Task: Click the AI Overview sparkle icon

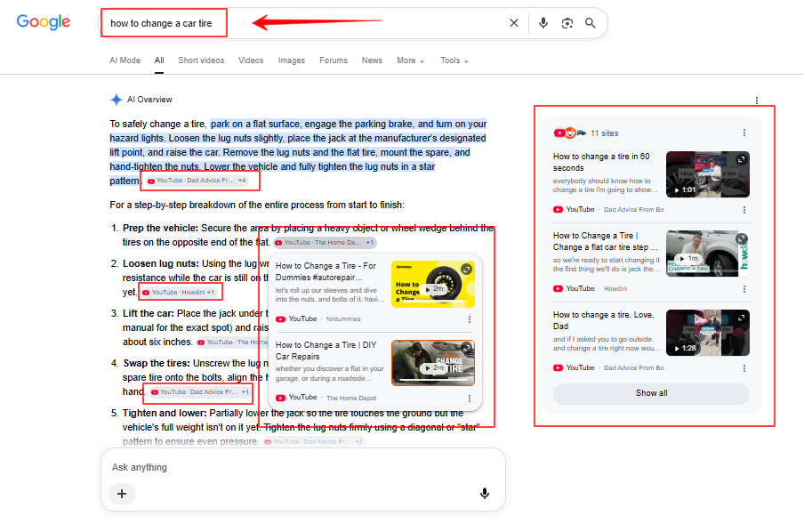Action: [117, 100]
